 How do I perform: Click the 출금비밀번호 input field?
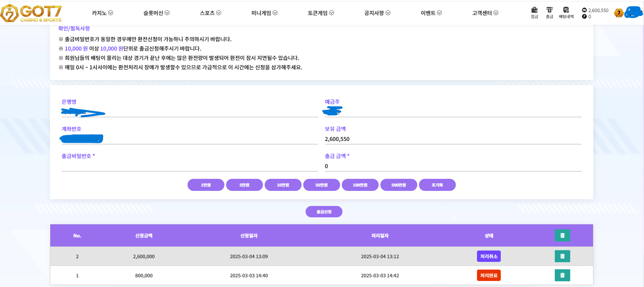[x=190, y=166]
